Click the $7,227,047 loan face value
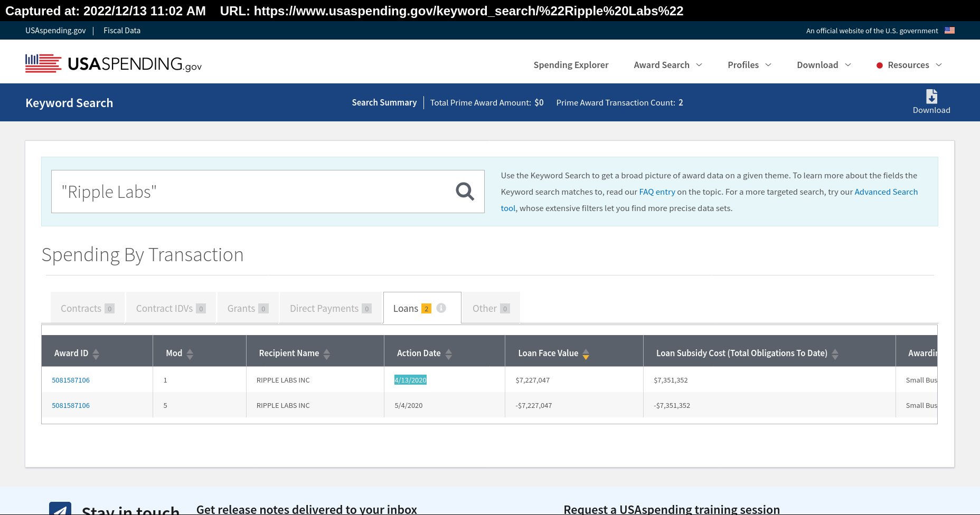This screenshot has height=515, width=980. click(533, 380)
